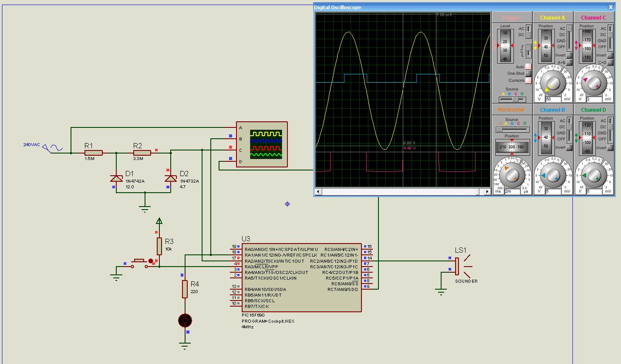Screen dimensions: 621x364
Task: Select the D2 zener diode symbol
Action: point(170,178)
